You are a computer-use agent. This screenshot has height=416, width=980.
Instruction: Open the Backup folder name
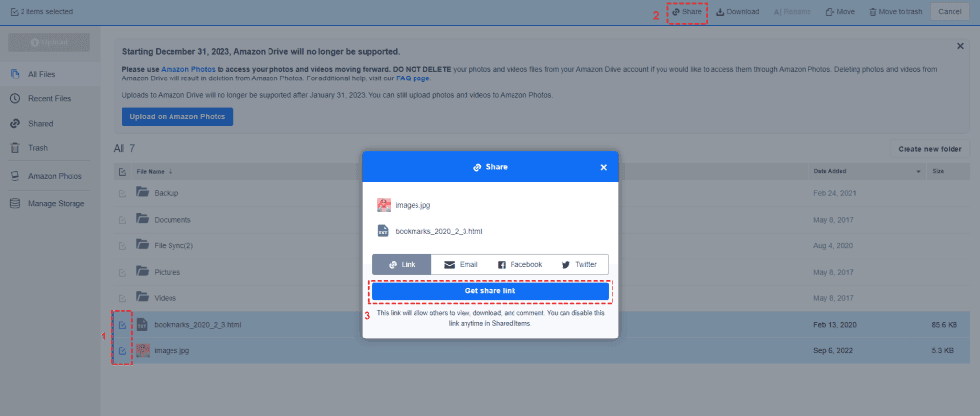coord(167,194)
